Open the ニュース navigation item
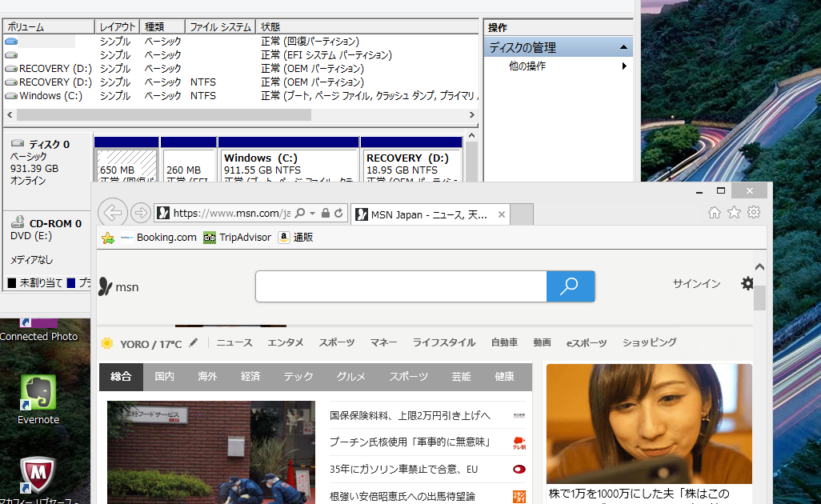The width and height of the screenshot is (821, 504). pos(234,342)
